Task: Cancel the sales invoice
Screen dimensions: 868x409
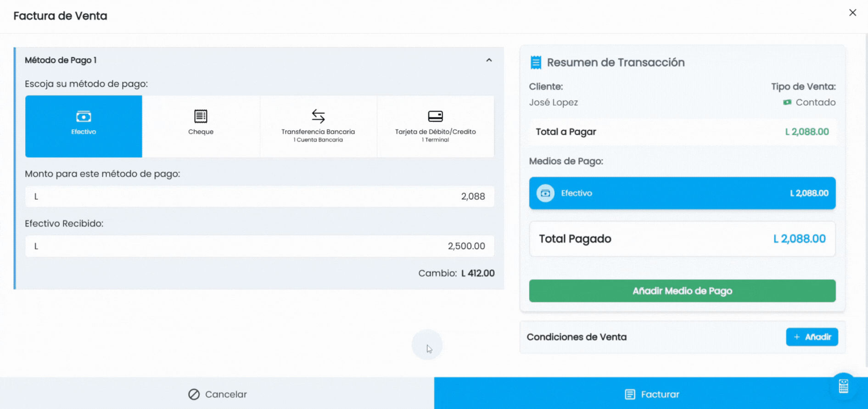Action: 217,394
